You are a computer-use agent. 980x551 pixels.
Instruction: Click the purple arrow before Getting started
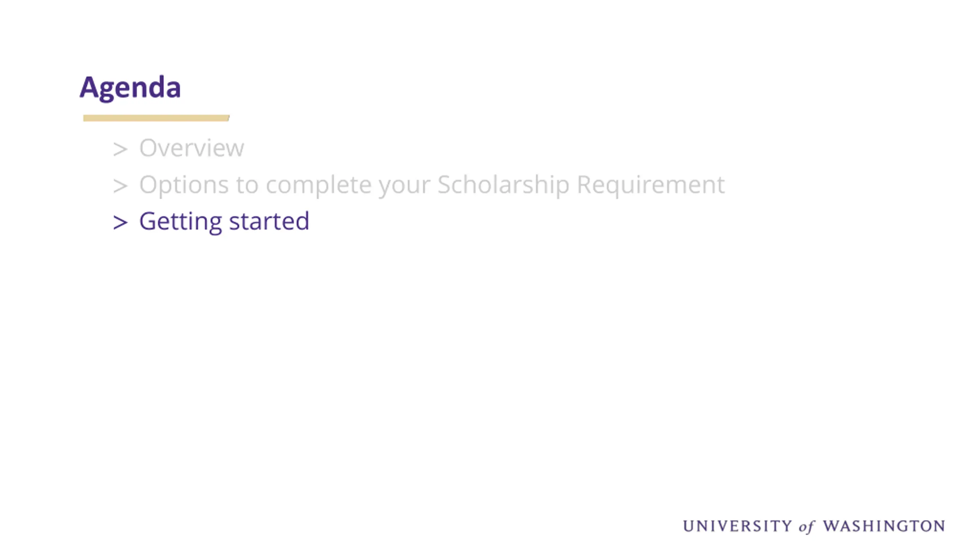tap(120, 223)
